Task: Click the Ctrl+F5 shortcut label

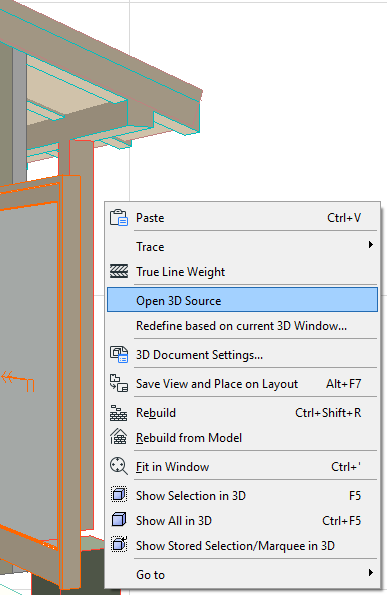Action: coord(341,520)
